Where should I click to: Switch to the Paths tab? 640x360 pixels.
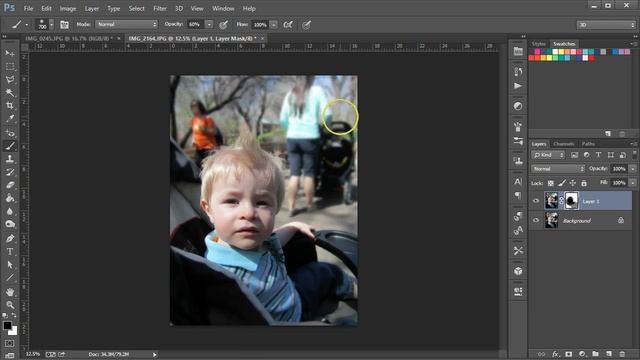588,144
